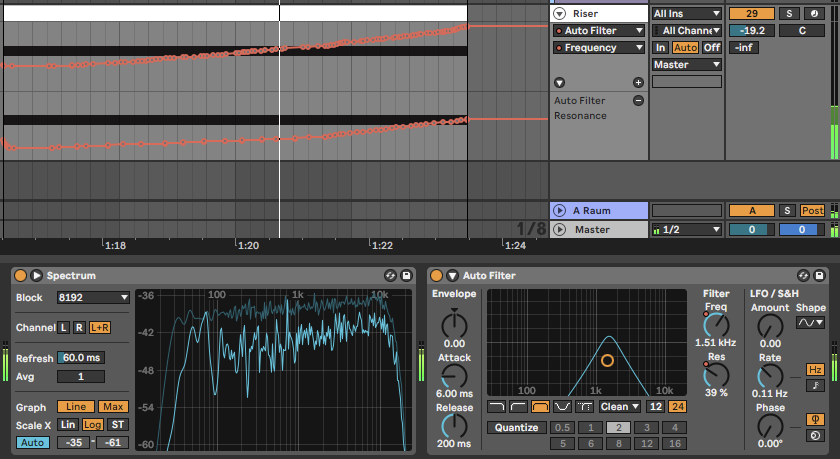Switch LFO rate to synced note mode
840x459 pixels.
(x=815, y=385)
